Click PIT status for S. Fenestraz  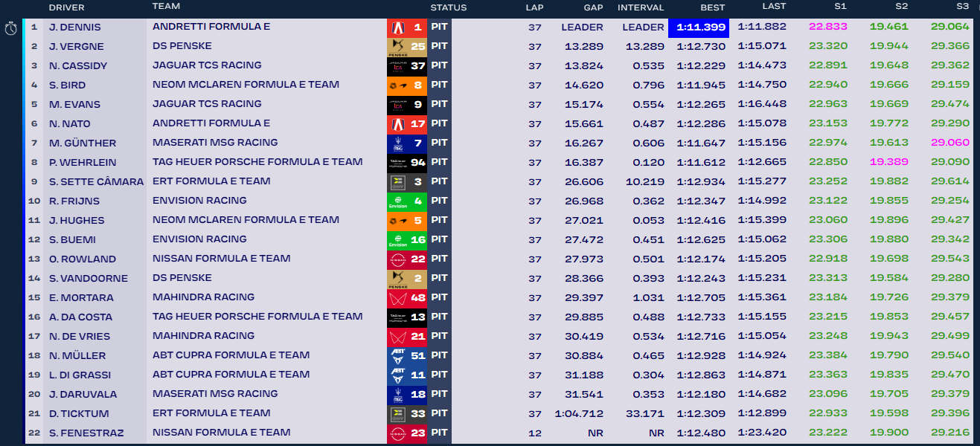coord(439,433)
